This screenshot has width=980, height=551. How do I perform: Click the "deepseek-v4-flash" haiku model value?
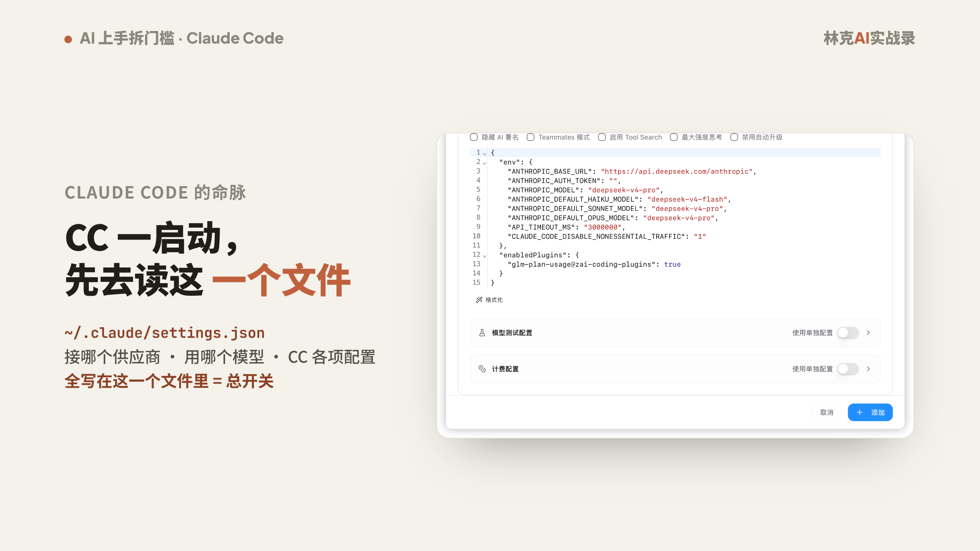click(687, 199)
